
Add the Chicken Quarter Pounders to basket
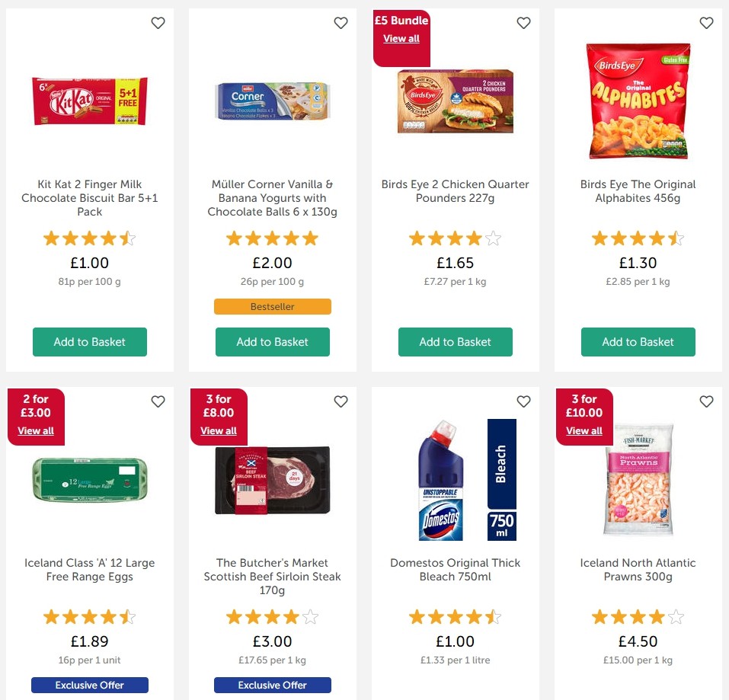455,342
